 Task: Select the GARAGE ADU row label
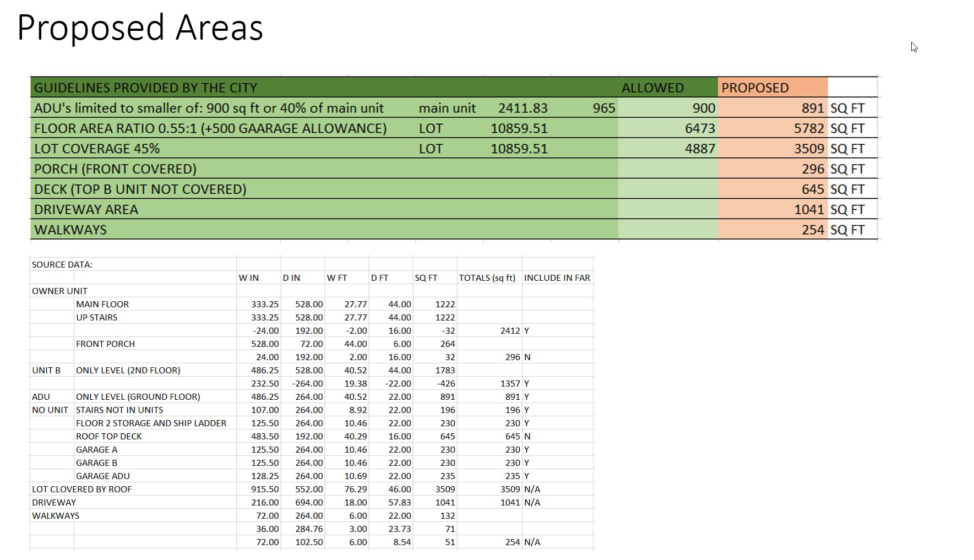coord(103,476)
